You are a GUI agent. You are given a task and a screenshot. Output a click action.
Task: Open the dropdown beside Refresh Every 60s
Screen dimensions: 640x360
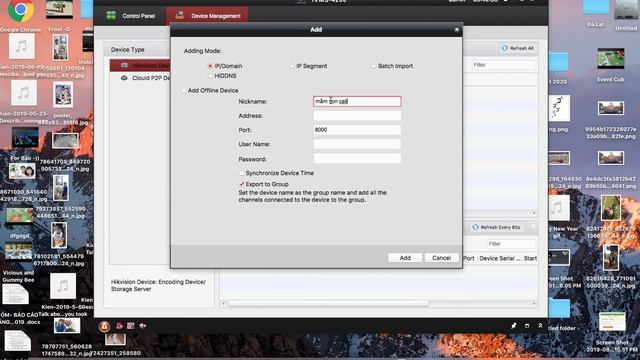pyautogui.click(x=532, y=227)
